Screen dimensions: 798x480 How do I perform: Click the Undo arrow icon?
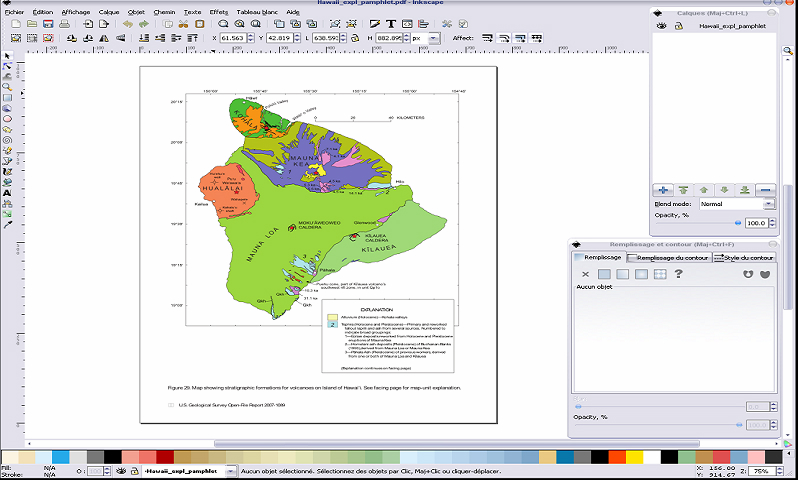pyautogui.click(x=128, y=24)
